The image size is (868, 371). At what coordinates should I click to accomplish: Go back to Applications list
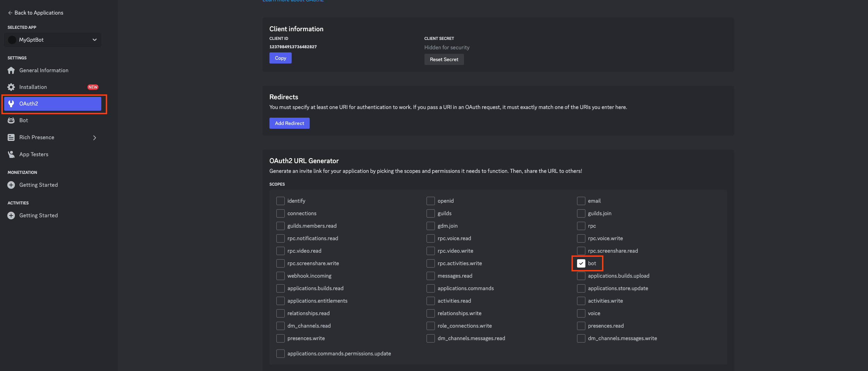[x=35, y=13]
